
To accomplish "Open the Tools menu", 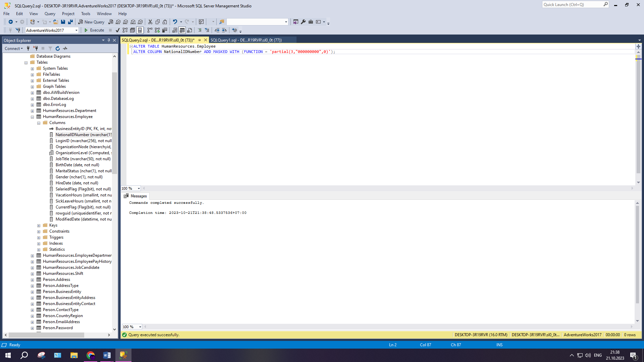I will click(86, 14).
